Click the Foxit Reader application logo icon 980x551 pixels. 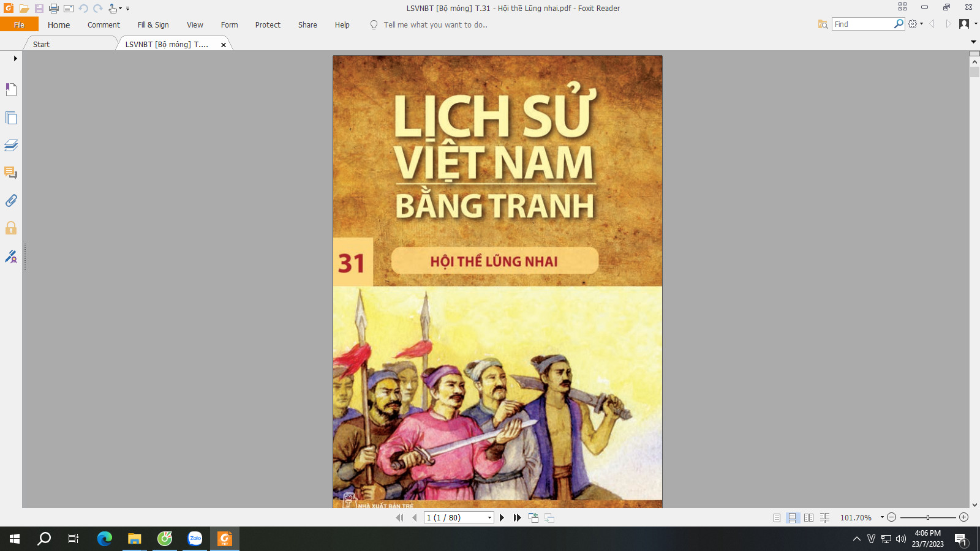point(9,8)
